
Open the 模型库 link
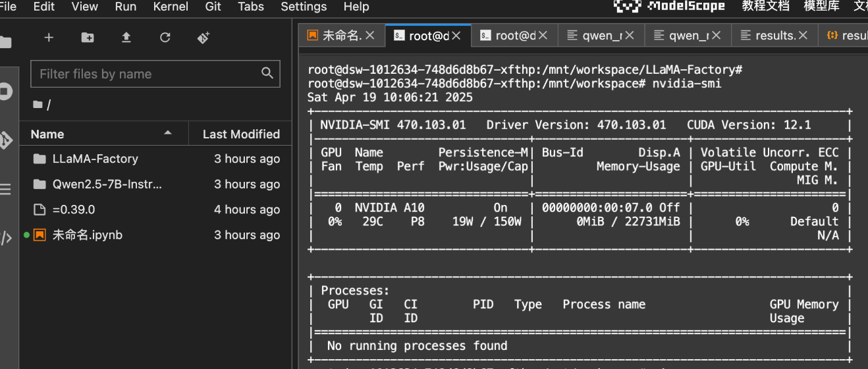(x=821, y=7)
